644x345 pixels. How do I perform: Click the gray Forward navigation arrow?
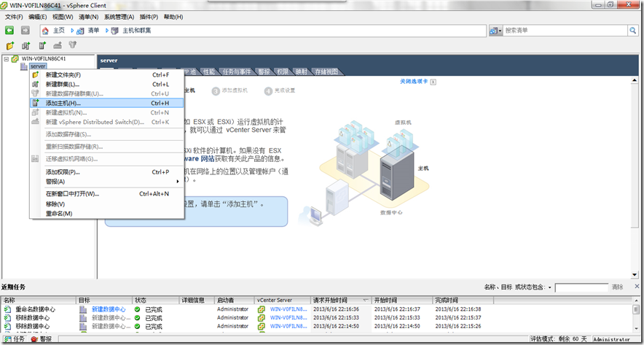tap(25, 31)
